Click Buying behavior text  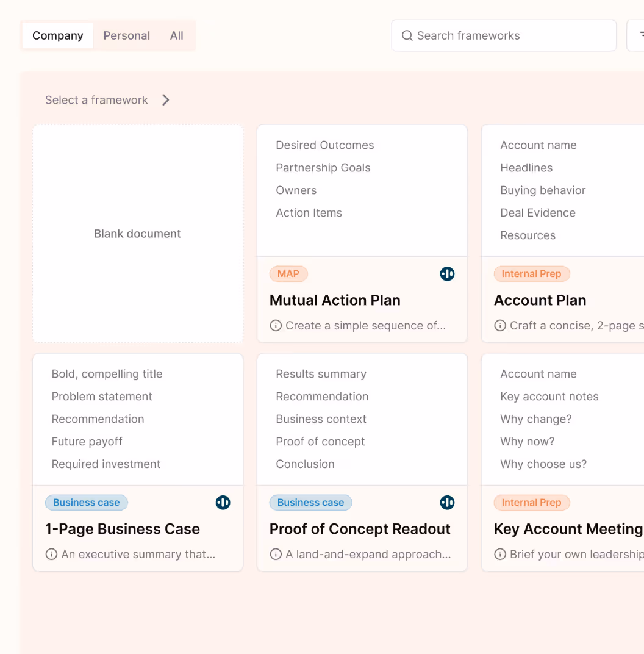pyautogui.click(x=543, y=190)
